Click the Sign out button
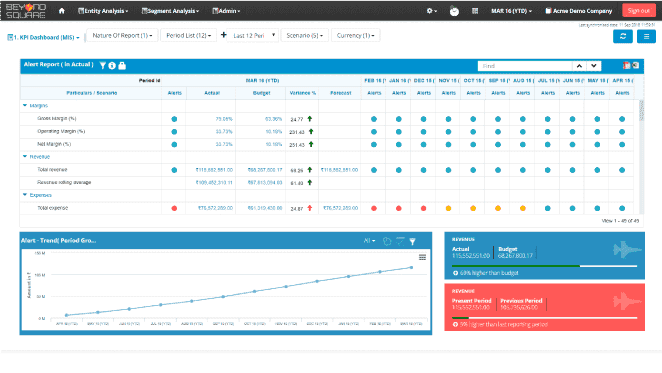 (638, 11)
